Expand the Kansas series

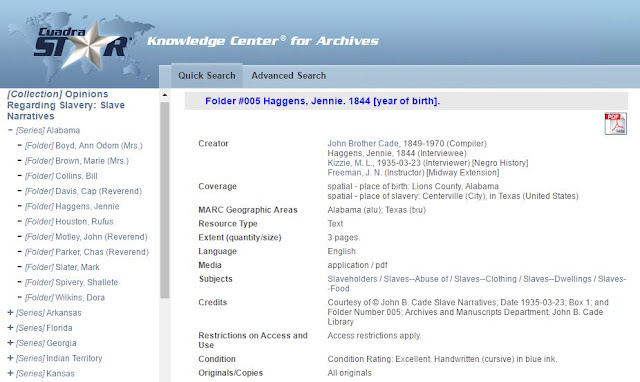tap(11, 373)
